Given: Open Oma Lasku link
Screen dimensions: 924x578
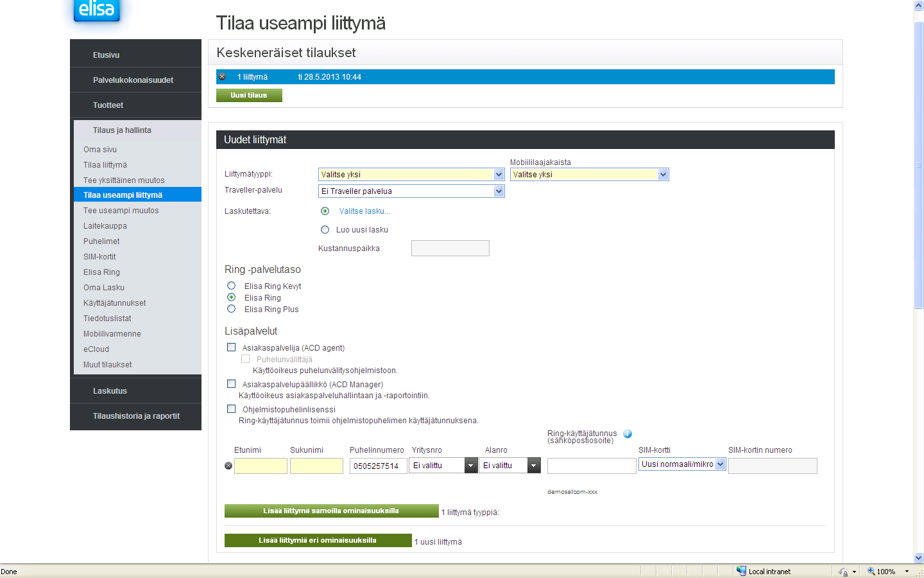Looking at the screenshot, I should click(x=104, y=288).
